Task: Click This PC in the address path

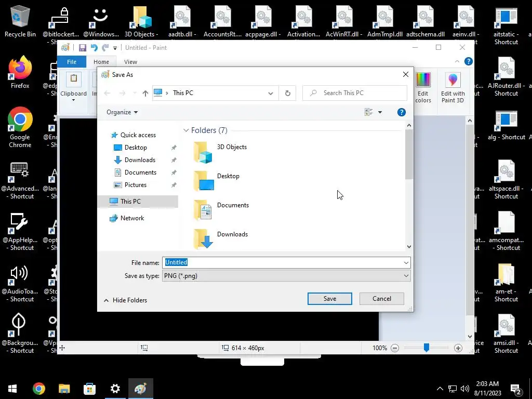Action: pyautogui.click(x=183, y=93)
